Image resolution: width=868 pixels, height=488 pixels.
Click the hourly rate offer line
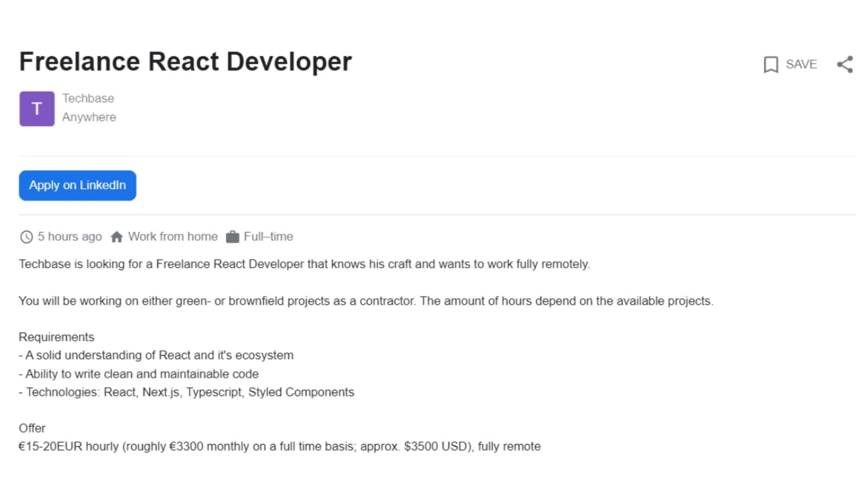tap(279, 447)
